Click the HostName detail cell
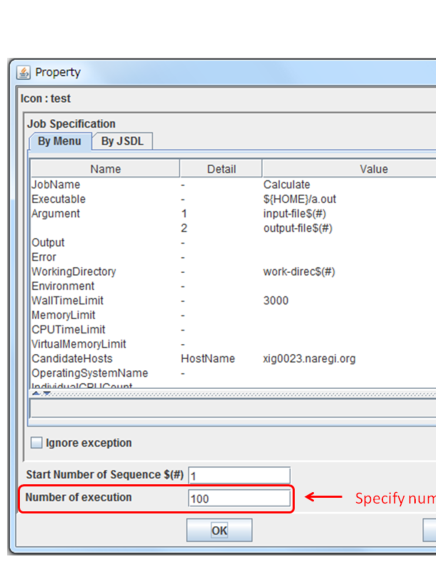Screen dimensions: 436x564 (208, 359)
